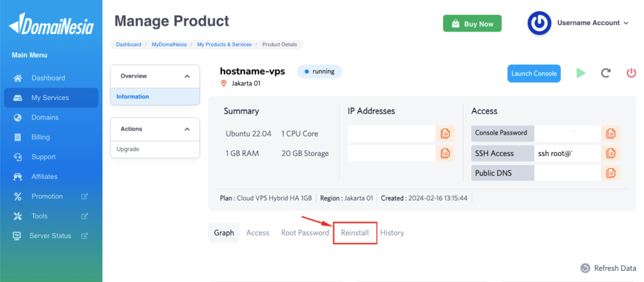Click the second IP address field
Image resolution: width=644 pixels, height=282 pixels.
coord(391,154)
